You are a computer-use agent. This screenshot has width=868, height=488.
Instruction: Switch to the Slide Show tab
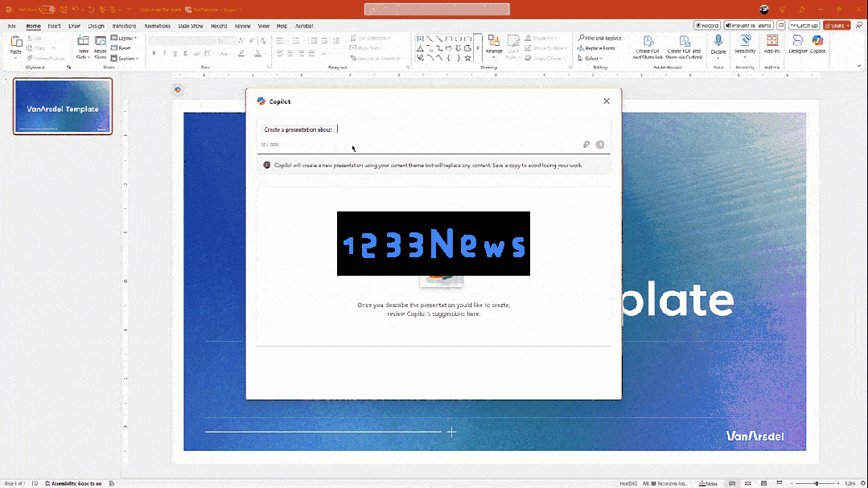[x=191, y=26]
